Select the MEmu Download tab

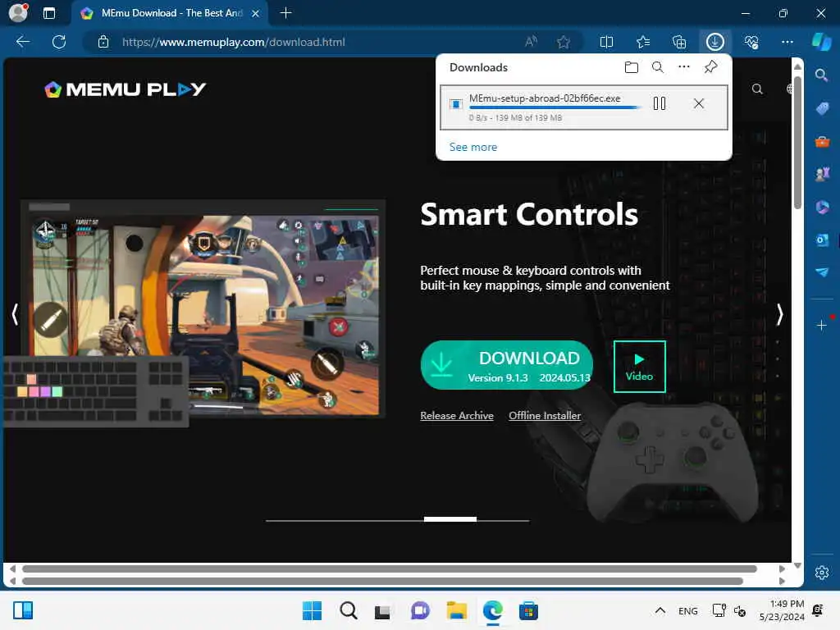(x=171, y=13)
